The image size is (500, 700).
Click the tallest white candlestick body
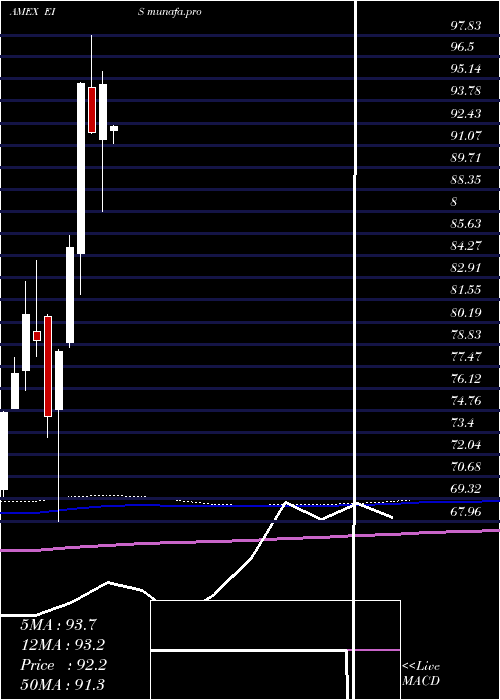click(81, 168)
